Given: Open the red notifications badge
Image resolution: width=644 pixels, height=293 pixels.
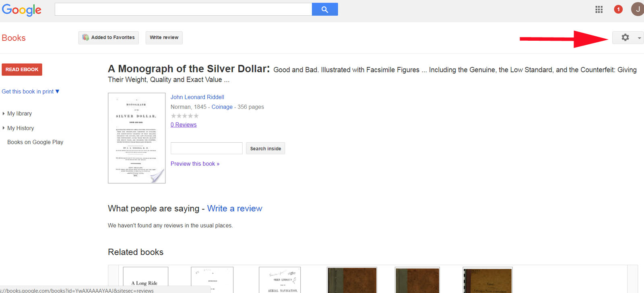Looking at the screenshot, I should click(x=618, y=9).
